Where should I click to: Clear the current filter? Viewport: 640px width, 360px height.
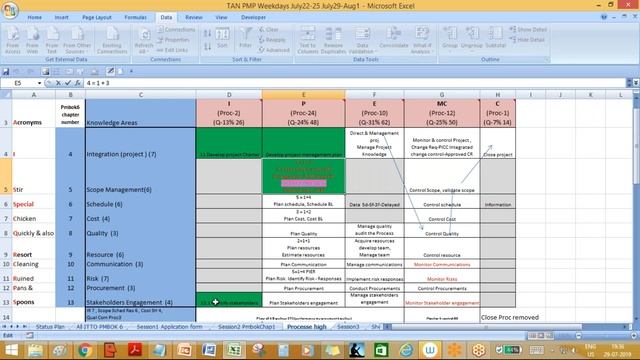269,30
